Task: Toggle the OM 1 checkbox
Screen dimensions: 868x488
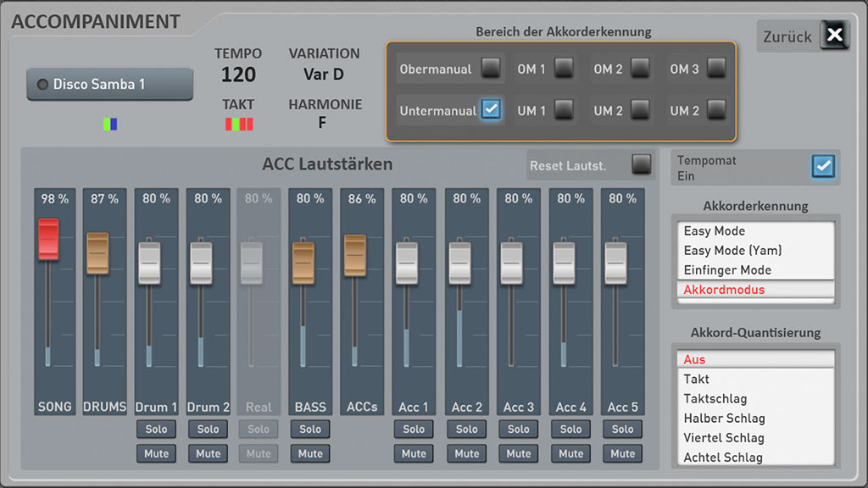Action: (x=564, y=68)
